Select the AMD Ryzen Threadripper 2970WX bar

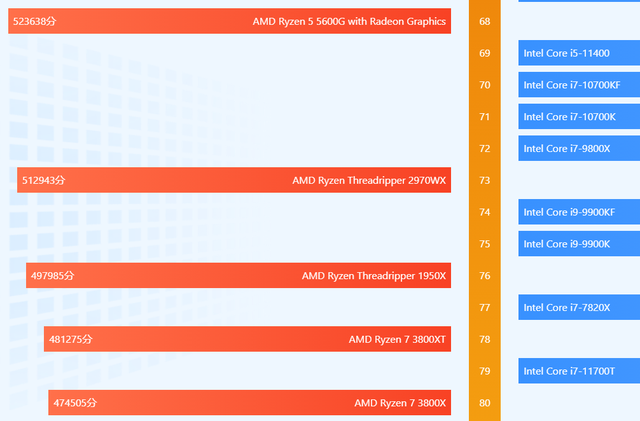(234, 180)
